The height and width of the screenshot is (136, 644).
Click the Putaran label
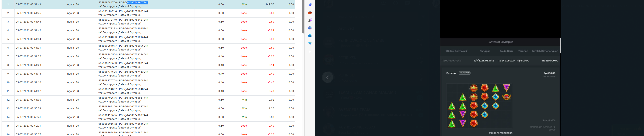451,73
